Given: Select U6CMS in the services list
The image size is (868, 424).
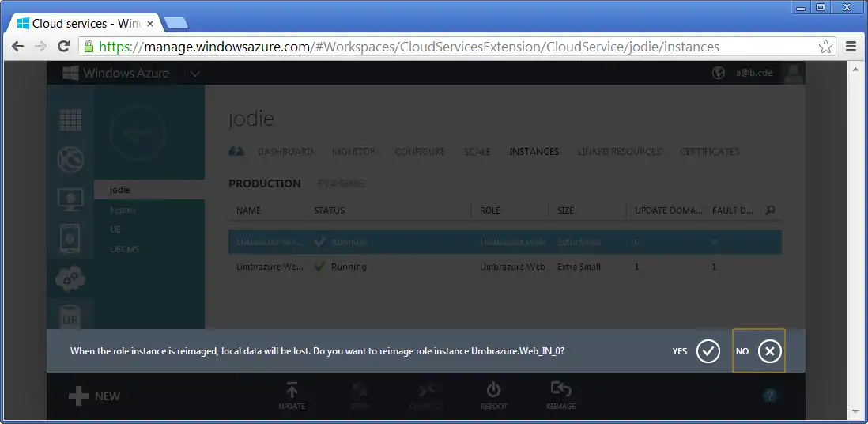Looking at the screenshot, I should 125,249.
